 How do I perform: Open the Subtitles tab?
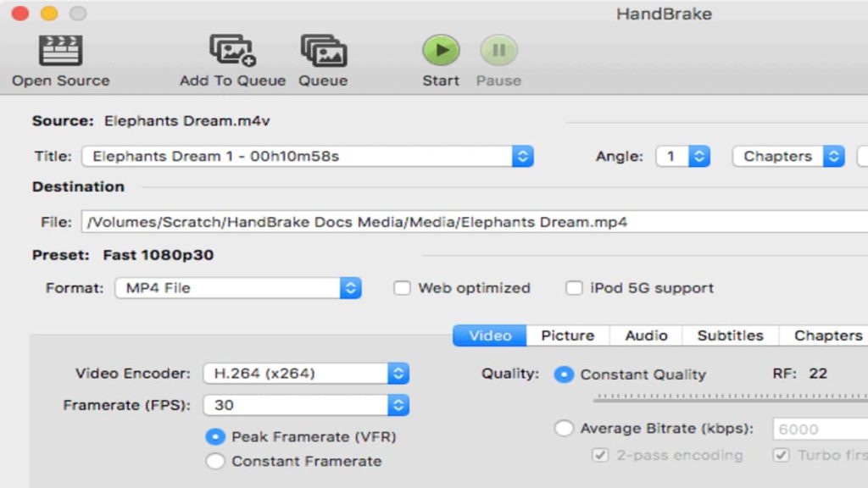[730, 335]
